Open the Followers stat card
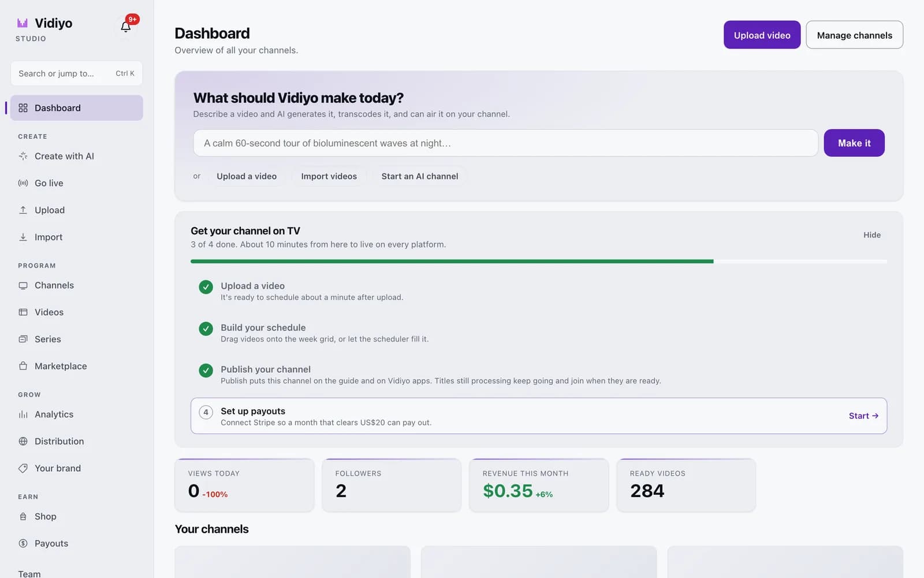 392,485
